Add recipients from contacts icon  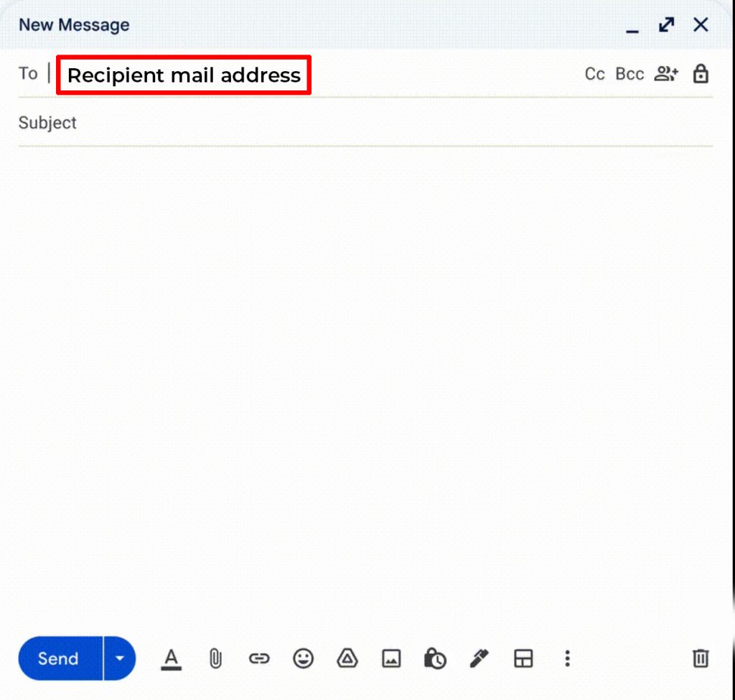(x=665, y=73)
